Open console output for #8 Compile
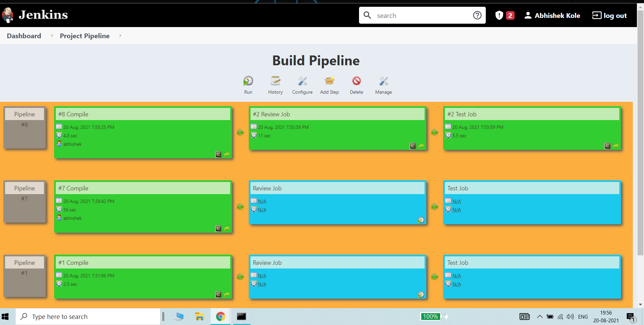644x325 pixels. click(218, 155)
